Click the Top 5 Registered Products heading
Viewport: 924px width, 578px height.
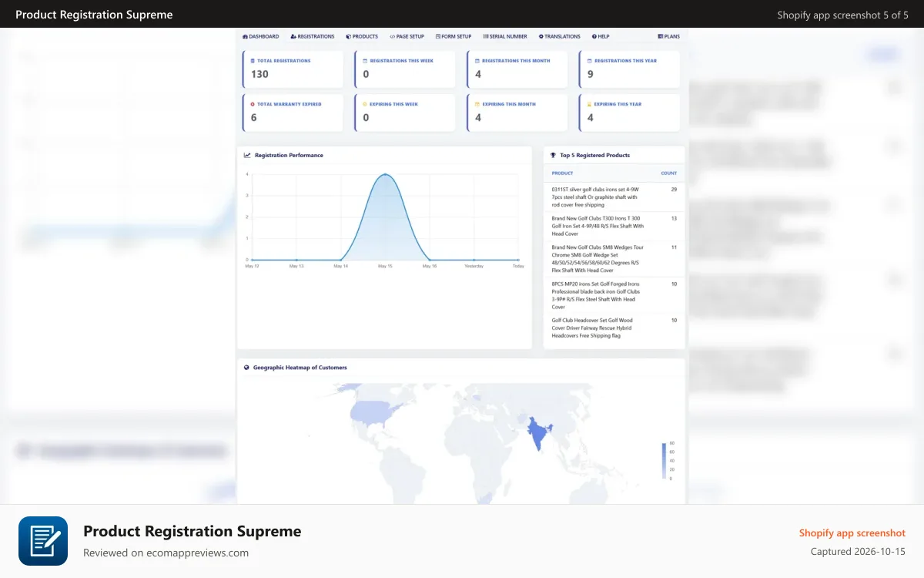coord(595,156)
